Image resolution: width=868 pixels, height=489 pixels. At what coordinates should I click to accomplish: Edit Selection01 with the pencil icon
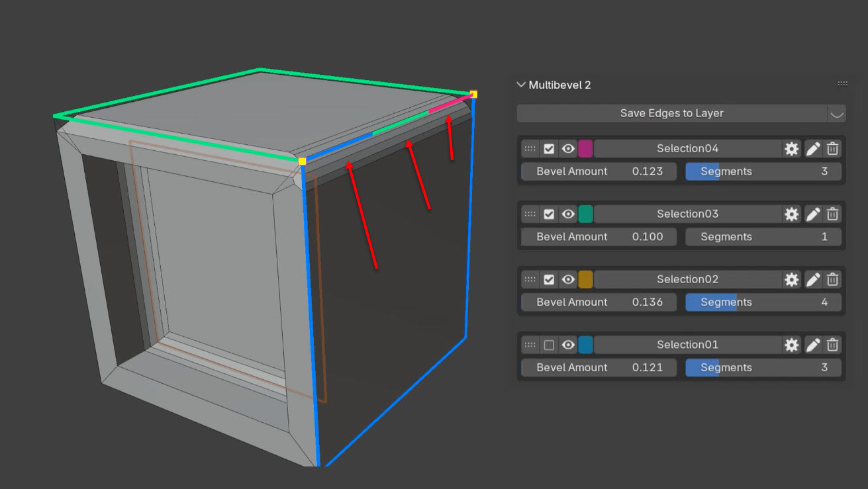tap(813, 345)
